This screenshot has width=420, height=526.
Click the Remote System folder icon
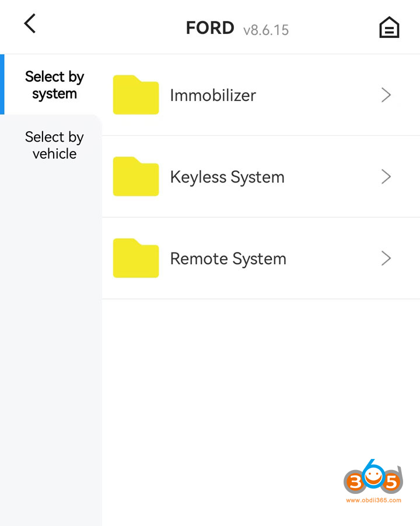135,258
